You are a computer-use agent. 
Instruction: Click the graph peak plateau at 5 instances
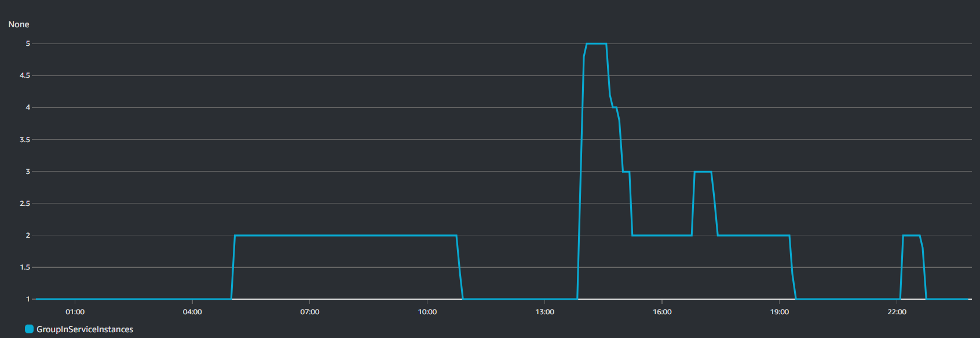click(597, 43)
